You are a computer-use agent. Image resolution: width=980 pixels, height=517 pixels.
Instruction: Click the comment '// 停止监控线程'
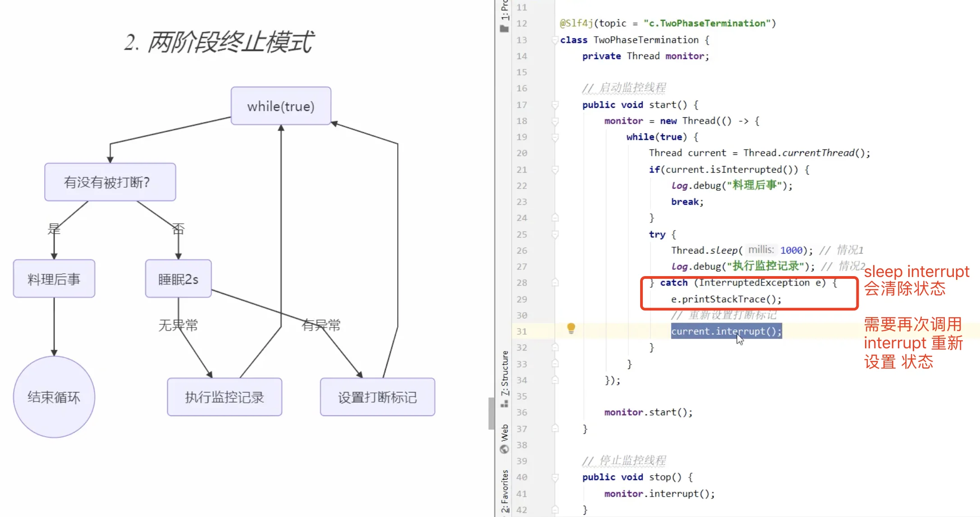click(624, 461)
